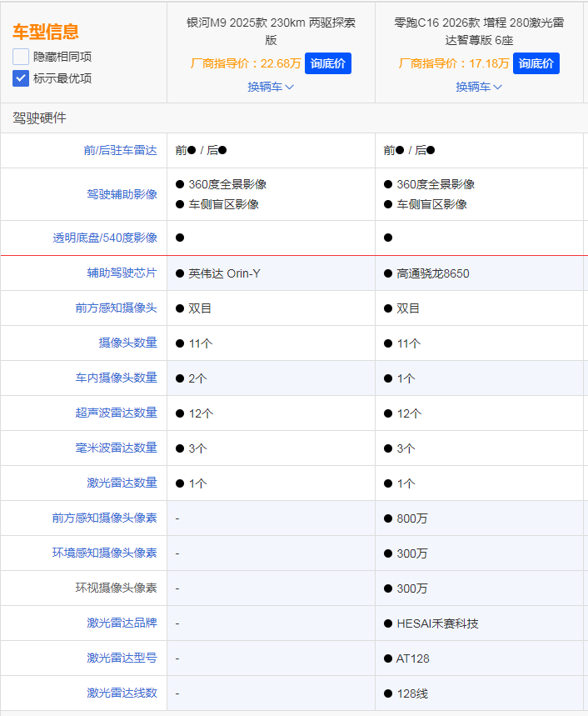Click 询底价 for 银河M9
The width and height of the screenshot is (588, 716).
(328, 63)
